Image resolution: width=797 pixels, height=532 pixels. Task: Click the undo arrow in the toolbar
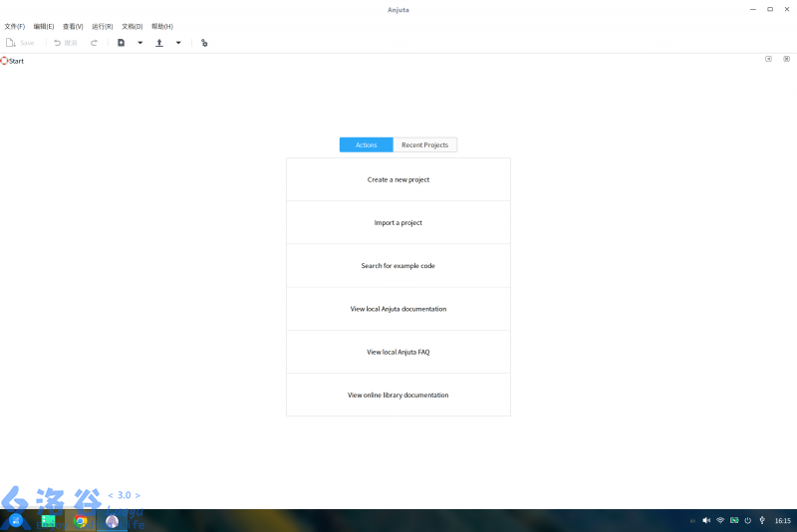(x=58, y=43)
